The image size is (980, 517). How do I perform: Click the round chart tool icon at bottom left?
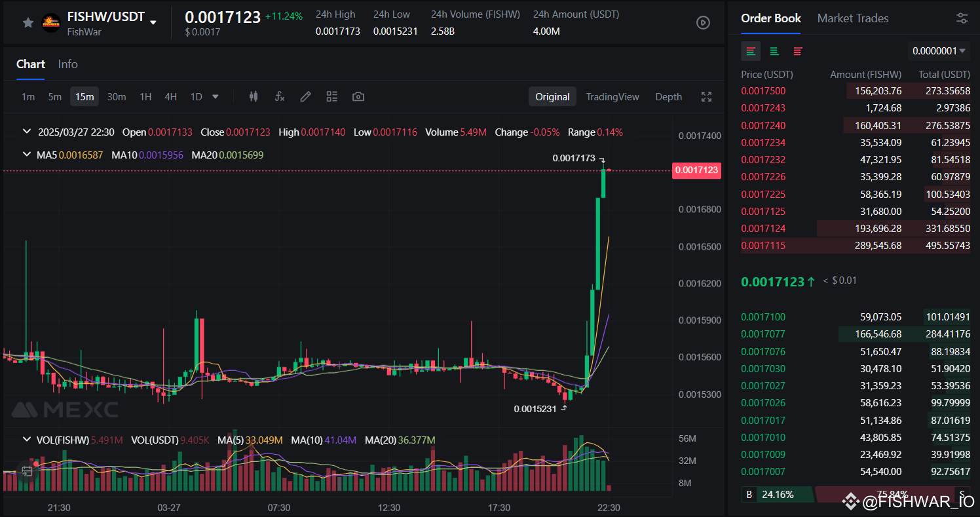27,470
